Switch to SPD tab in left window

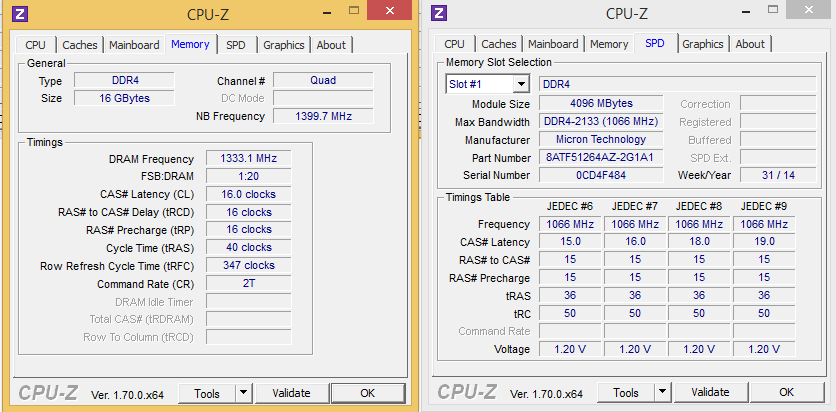[236, 45]
